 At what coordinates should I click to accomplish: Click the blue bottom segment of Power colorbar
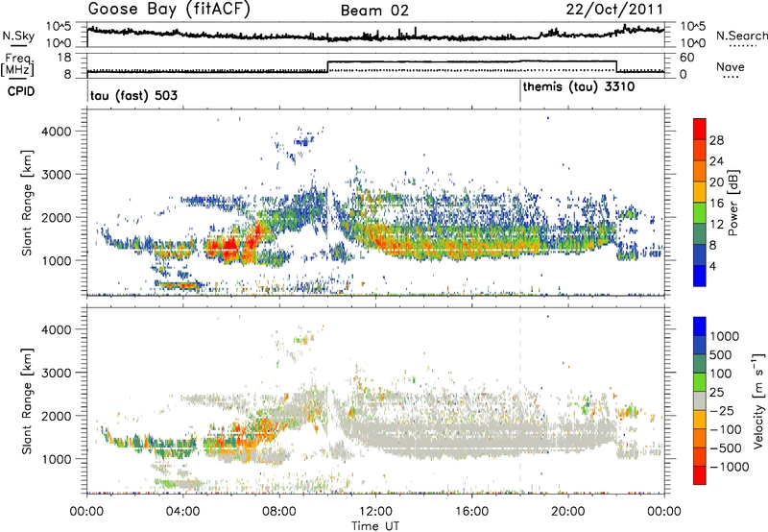[x=700, y=276]
